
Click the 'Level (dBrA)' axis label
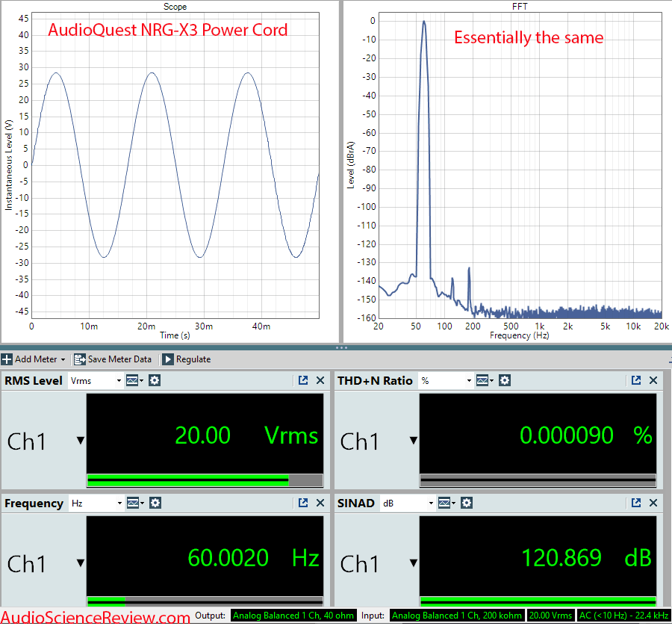[x=351, y=165]
